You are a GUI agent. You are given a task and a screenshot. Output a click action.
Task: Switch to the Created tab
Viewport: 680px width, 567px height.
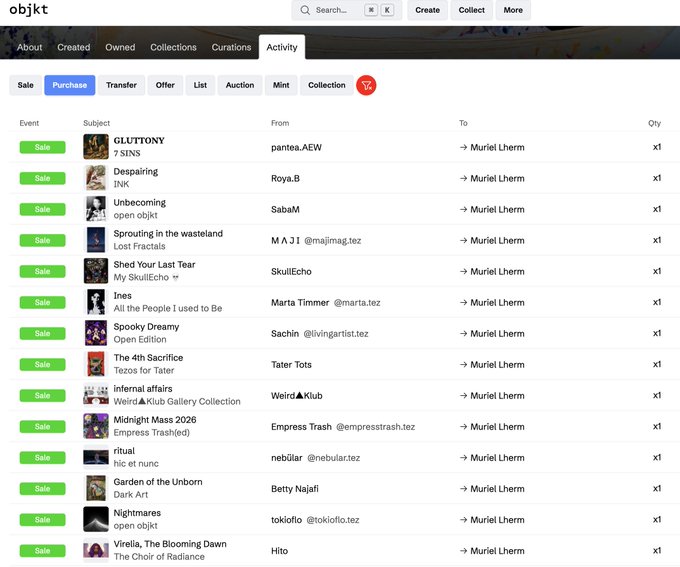click(74, 47)
